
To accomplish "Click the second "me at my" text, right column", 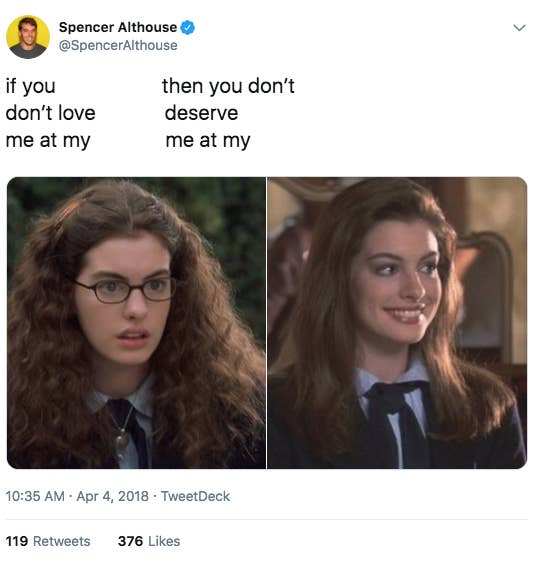I will click(208, 140).
